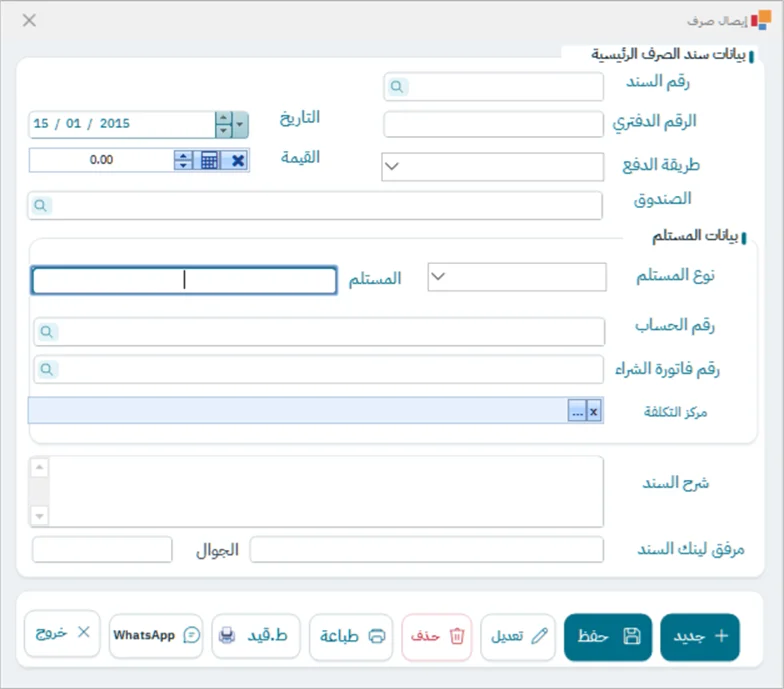Screen dimensions: 784x689
Task: Click the بيانات المستلم section heading
Action: click(695, 236)
